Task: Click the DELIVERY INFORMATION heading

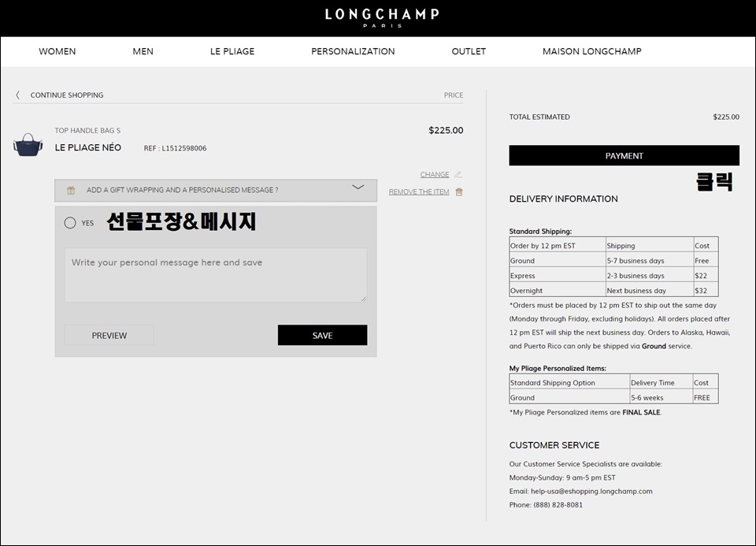Action: click(x=564, y=199)
